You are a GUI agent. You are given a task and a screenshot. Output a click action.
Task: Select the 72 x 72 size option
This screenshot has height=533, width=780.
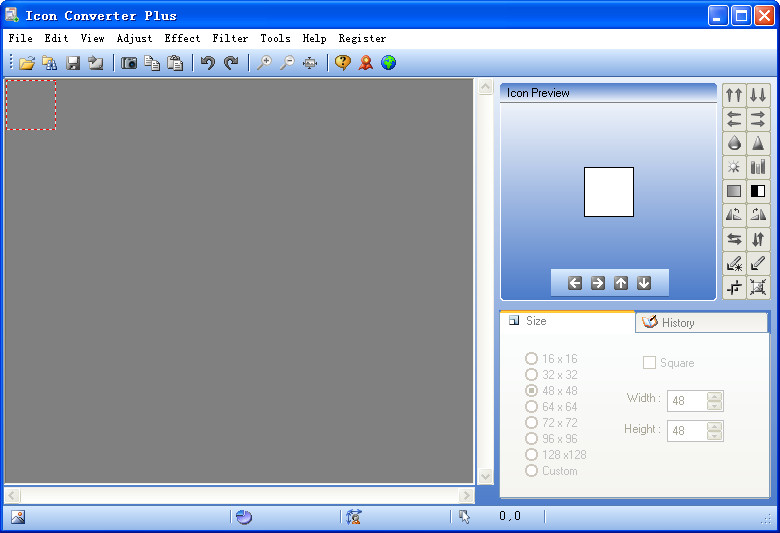pos(551,423)
